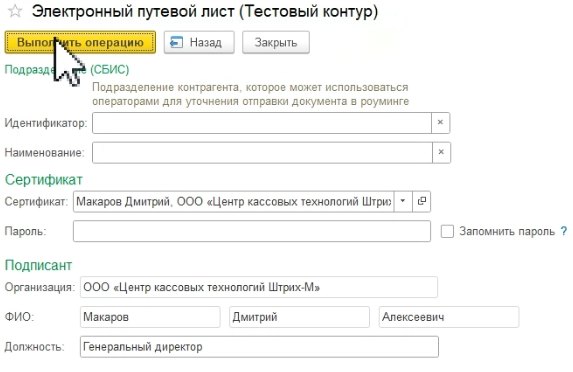The width and height of the screenshot is (573, 372).
Task: Click the Сертификат selection field
Action: point(233,201)
